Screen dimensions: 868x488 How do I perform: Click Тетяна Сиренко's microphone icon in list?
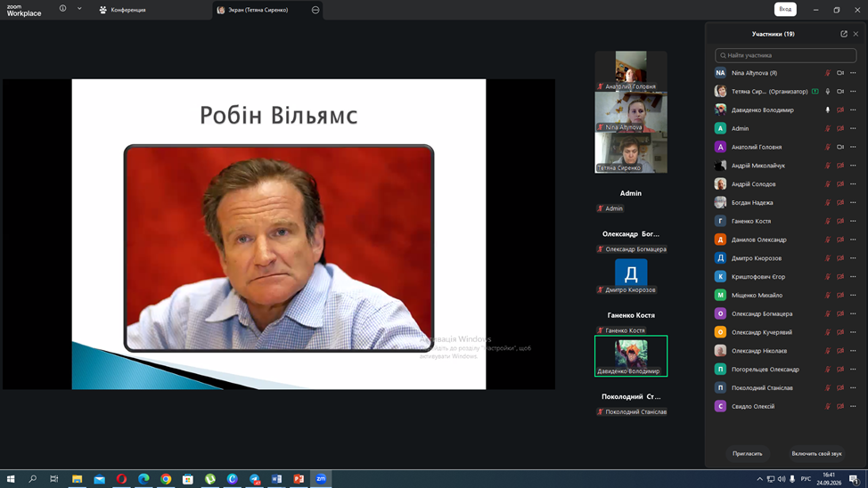click(x=828, y=92)
